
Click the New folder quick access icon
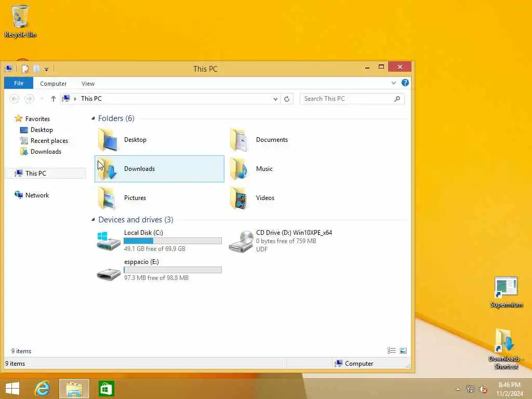(37, 69)
